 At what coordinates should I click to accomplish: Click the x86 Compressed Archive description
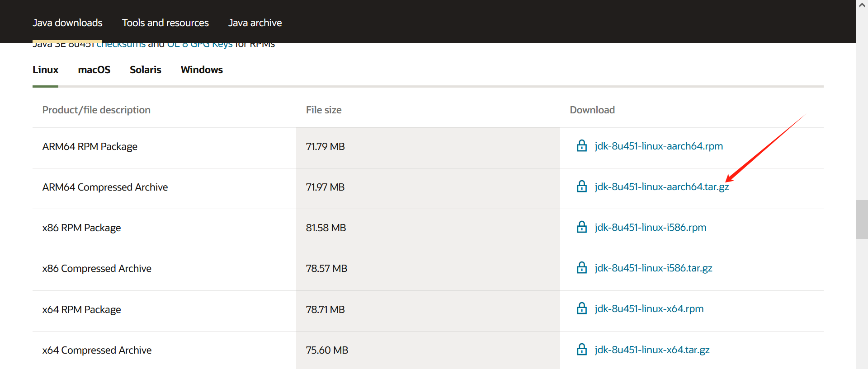click(97, 268)
